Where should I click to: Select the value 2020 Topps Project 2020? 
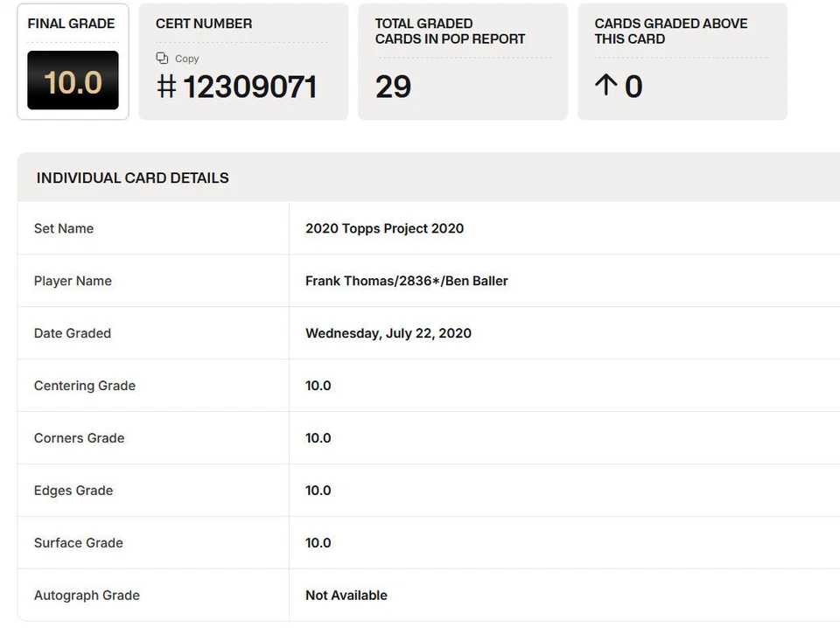point(384,228)
